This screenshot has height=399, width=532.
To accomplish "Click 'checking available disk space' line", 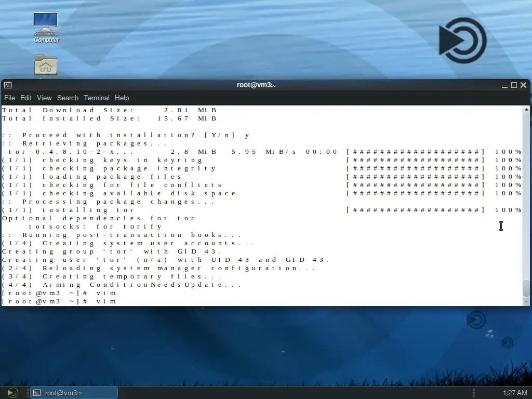I will coord(262,193).
